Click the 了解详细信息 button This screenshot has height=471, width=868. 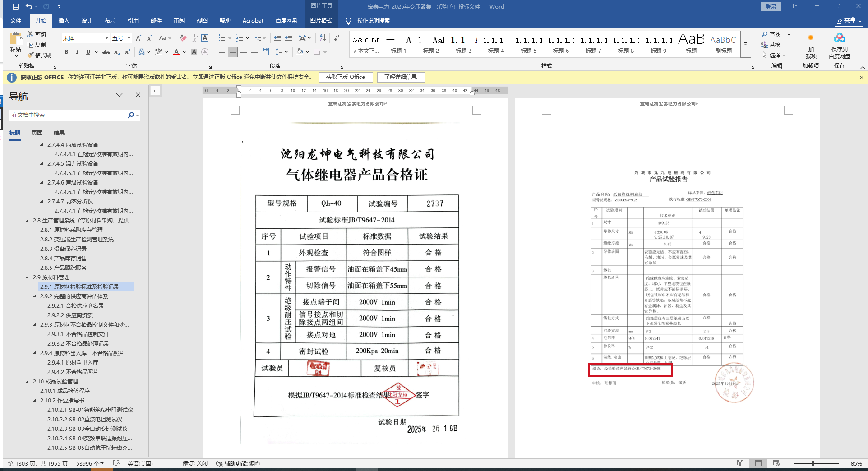tap(401, 77)
